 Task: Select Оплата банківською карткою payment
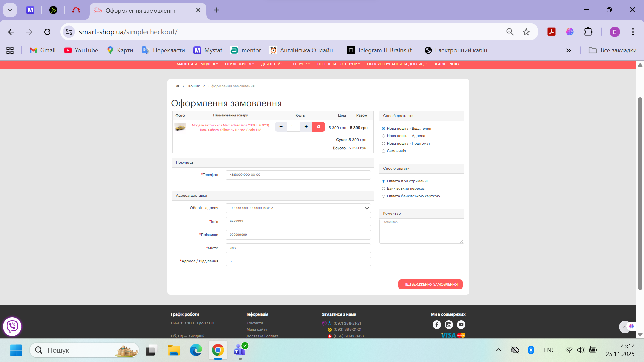pos(383,196)
